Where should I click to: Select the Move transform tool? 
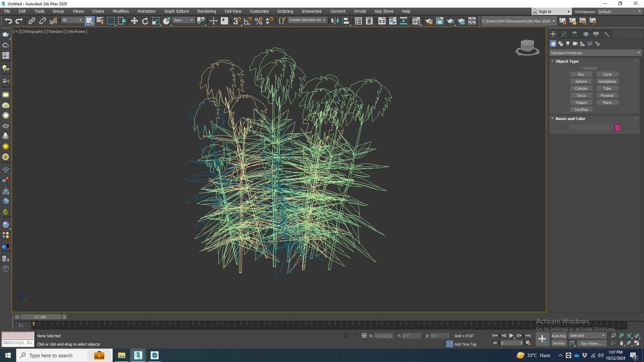(134, 21)
